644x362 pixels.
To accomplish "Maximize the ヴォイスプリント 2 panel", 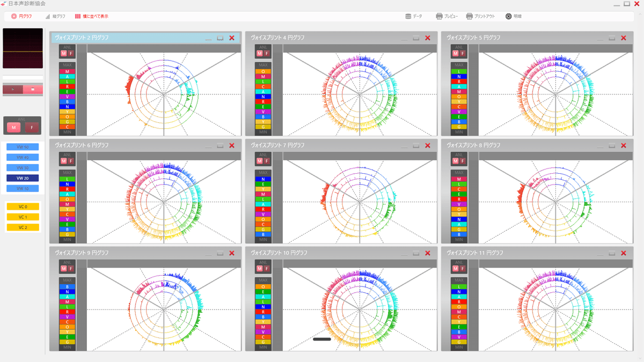I will [220, 38].
